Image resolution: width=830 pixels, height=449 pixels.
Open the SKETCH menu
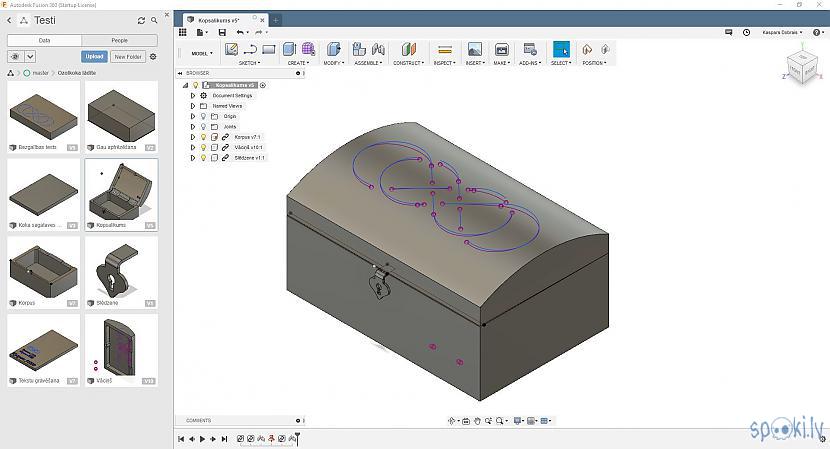(249, 63)
